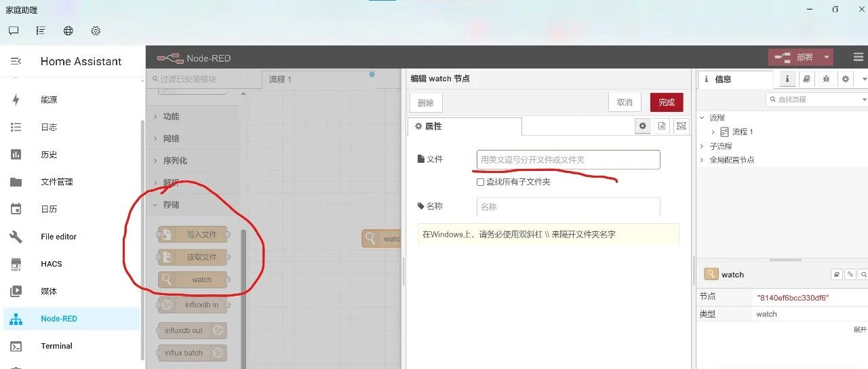Image resolution: width=868 pixels, height=369 pixels.
Task: Select the influxdb out palette node
Action: (193, 330)
